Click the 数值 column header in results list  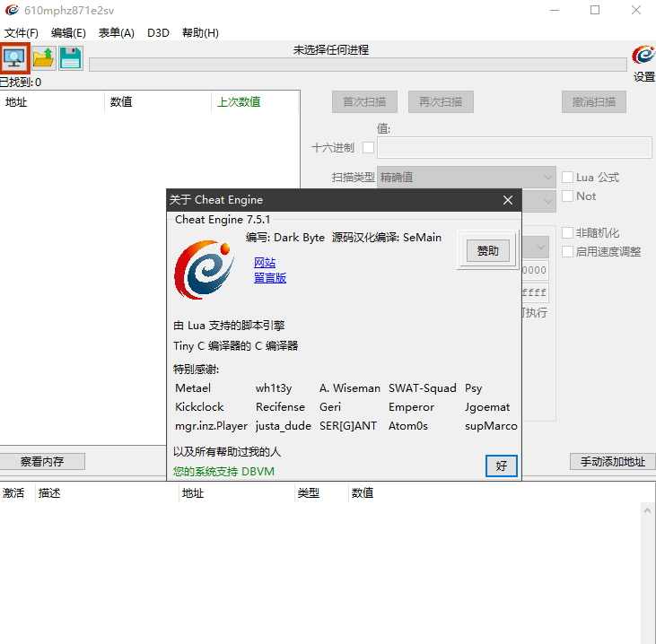pos(158,102)
